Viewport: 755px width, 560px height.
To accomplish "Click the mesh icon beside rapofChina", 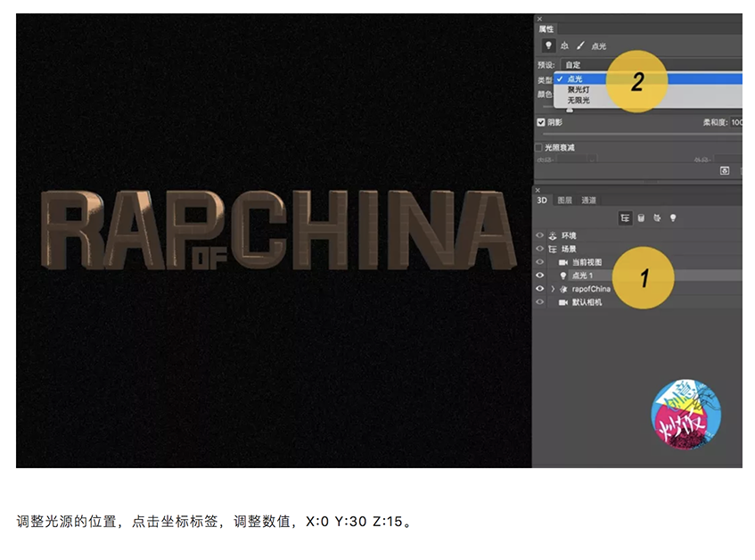I will pyautogui.click(x=563, y=289).
